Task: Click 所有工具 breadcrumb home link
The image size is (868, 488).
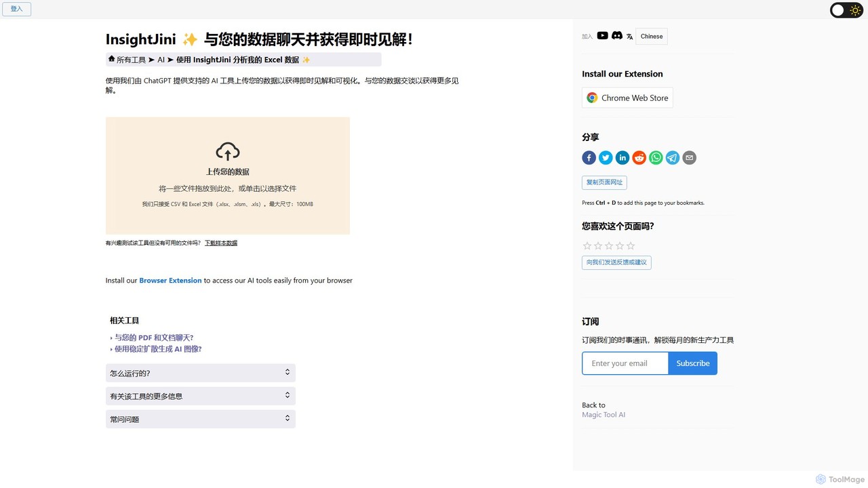Action: tap(131, 60)
